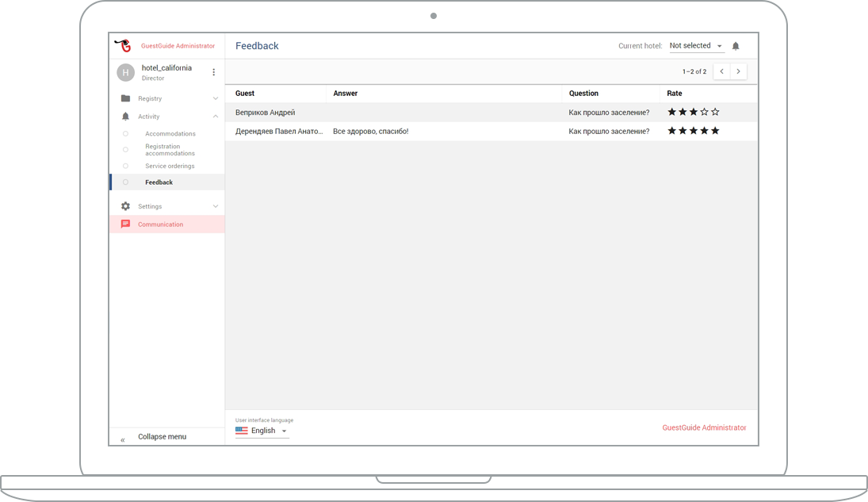Click the GuestGuide Administrator footer link
868x502 pixels.
click(704, 427)
